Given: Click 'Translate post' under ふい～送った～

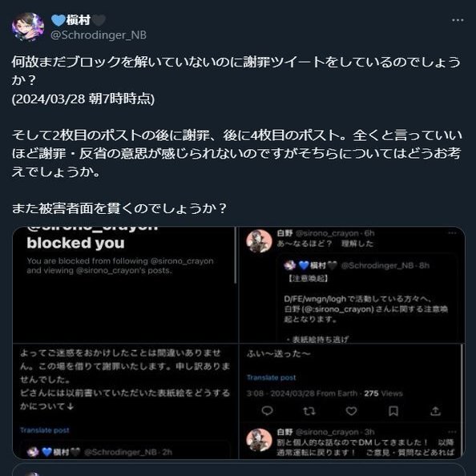Looking at the screenshot, I should pyautogui.click(x=271, y=377).
